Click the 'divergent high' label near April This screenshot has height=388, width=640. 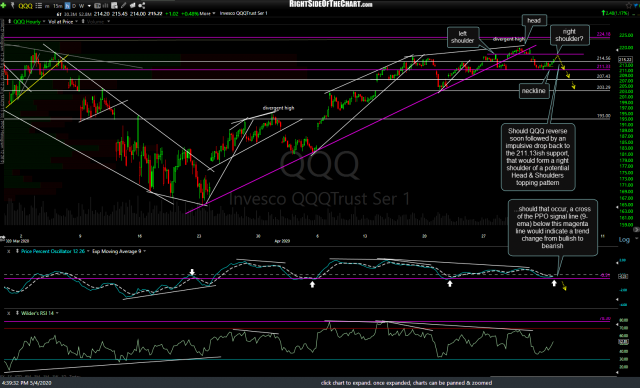click(x=278, y=108)
